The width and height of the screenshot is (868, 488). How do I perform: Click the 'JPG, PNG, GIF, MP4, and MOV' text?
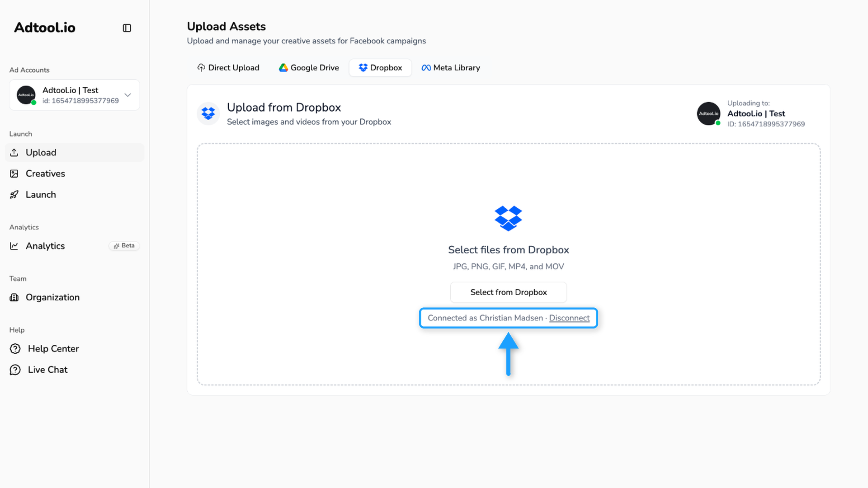point(509,267)
